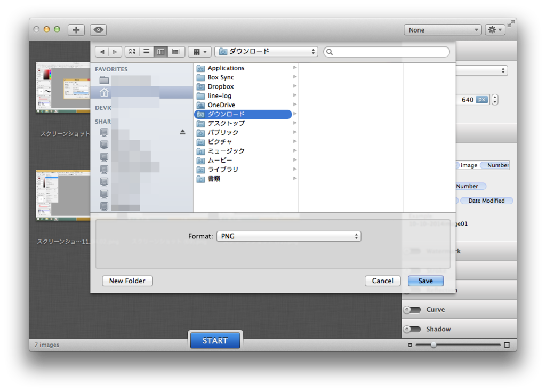Image resolution: width=546 pixels, height=392 pixels.
Task: Switch to column view
Action: (160, 52)
